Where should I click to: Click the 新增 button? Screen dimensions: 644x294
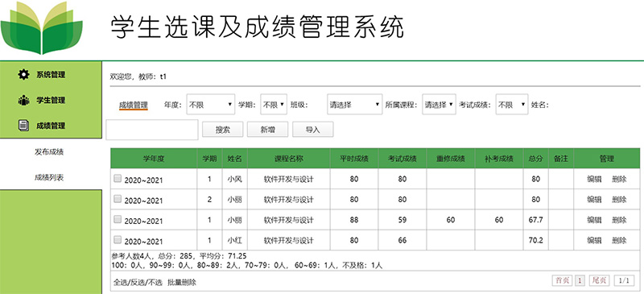pos(267,130)
